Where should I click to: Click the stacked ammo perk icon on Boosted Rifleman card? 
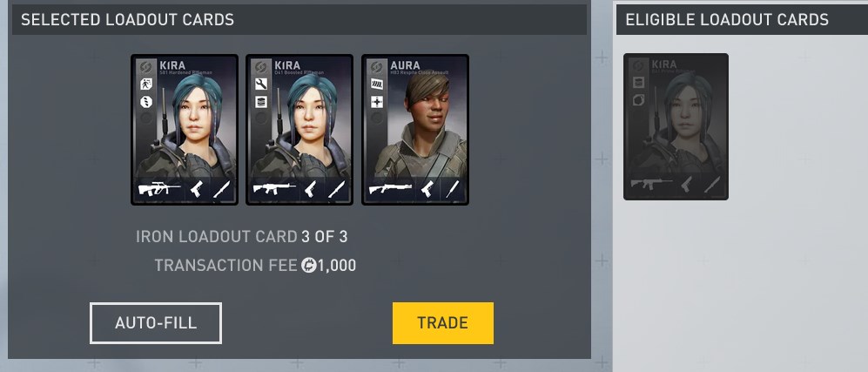(x=260, y=102)
